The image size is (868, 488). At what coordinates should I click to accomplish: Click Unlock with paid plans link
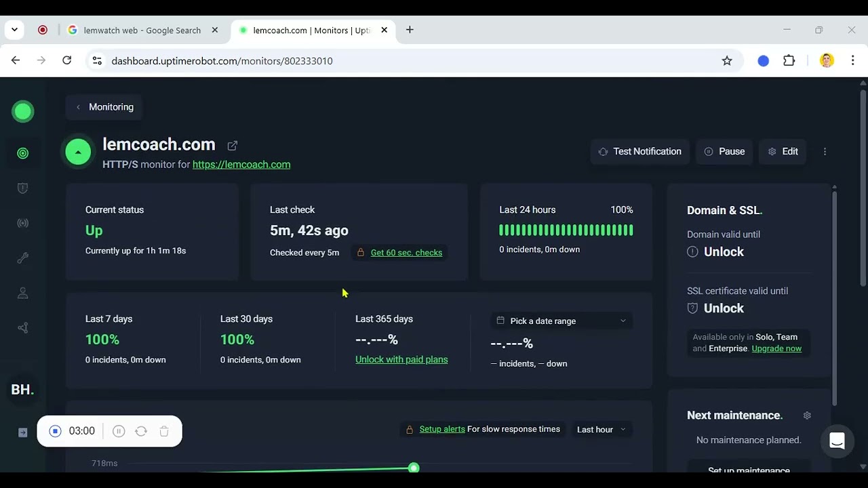[x=401, y=360]
